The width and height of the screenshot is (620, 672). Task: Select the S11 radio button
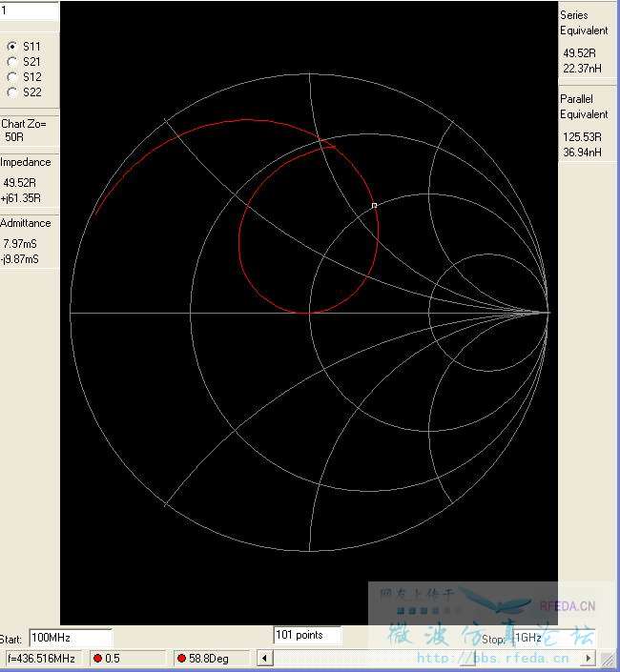click(x=12, y=46)
